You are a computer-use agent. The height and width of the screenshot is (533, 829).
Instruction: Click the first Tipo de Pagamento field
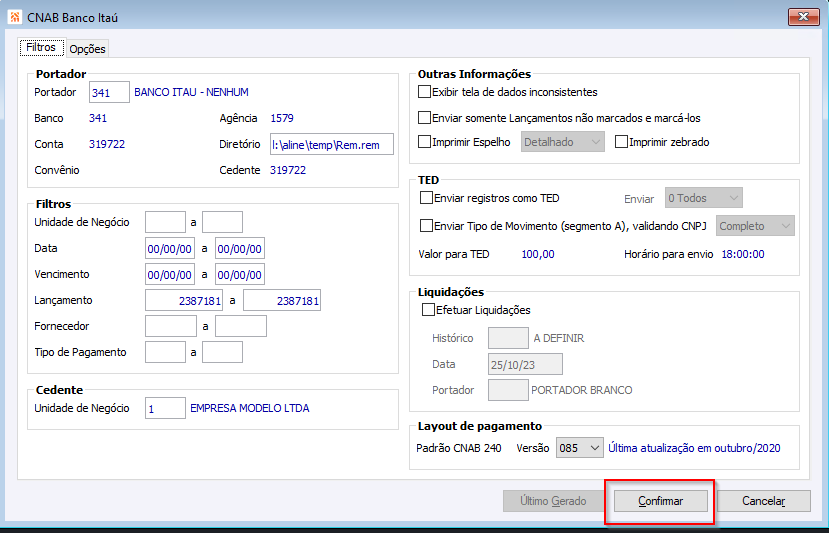(165, 352)
